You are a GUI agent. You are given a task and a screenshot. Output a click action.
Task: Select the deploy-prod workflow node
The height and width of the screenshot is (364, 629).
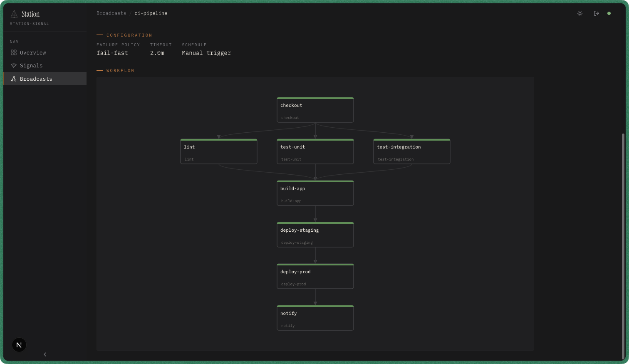315,276
